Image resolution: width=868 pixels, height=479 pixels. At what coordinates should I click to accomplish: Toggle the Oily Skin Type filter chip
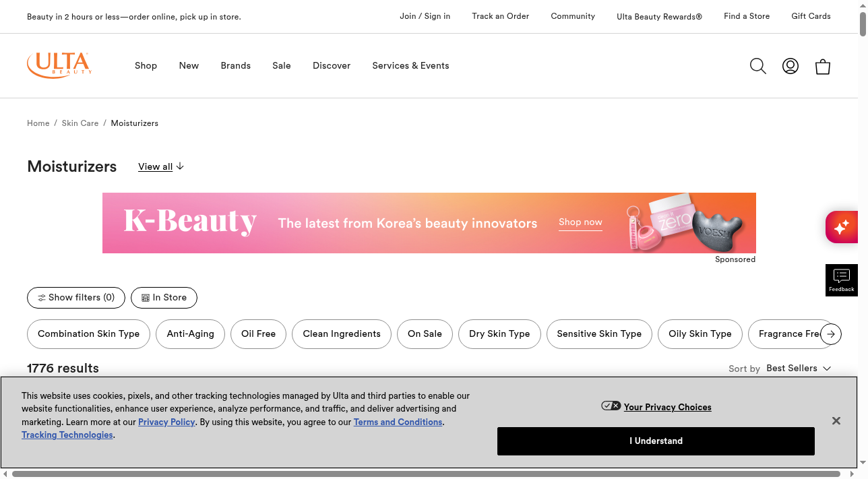[700, 334]
